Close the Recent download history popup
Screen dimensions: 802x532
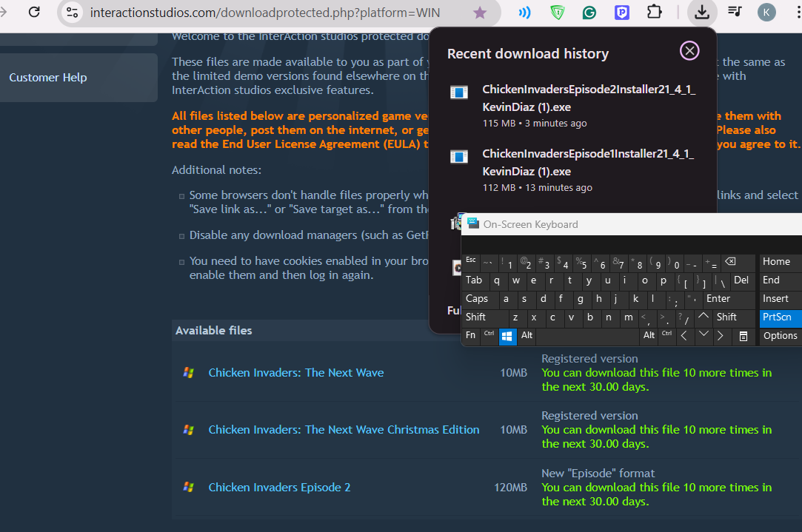pos(689,50)
